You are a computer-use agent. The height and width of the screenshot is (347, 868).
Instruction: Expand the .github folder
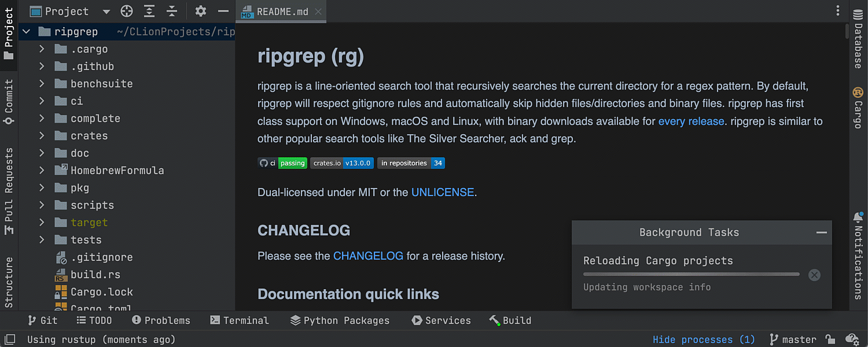(x=42, y=67)
